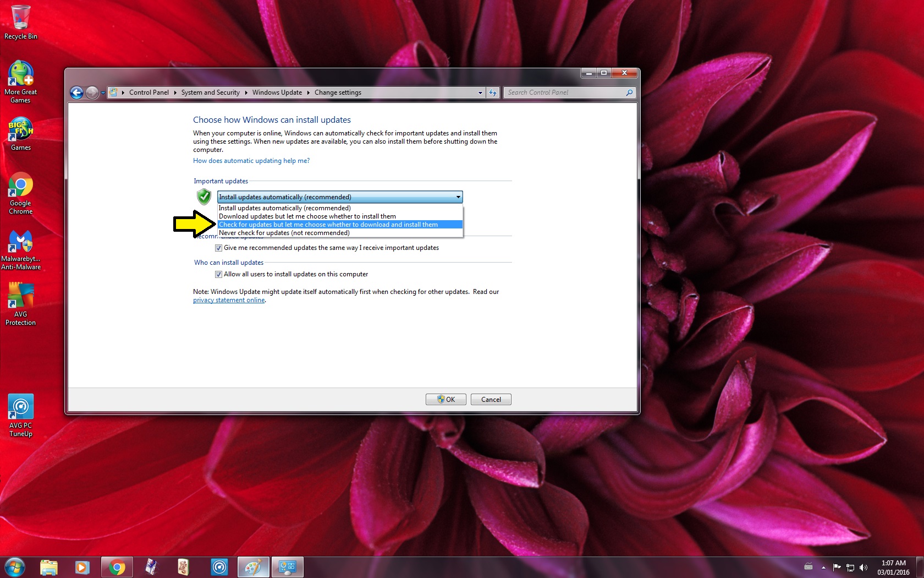Viewport: 924px width, 578px height.
Task: Open Big Fish Games desktop shortcut
Action: click(21, 134)
